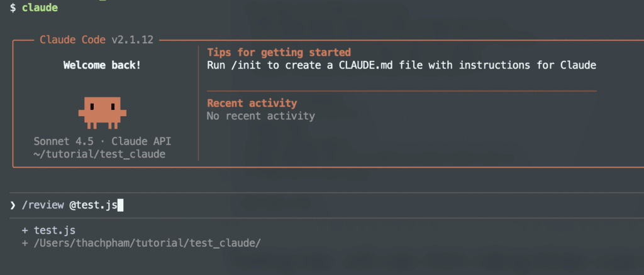The width and height of the screenshot is (644, 275).
Task: Click the Claude Code pixel mascot icon
Action: (103, 112)
